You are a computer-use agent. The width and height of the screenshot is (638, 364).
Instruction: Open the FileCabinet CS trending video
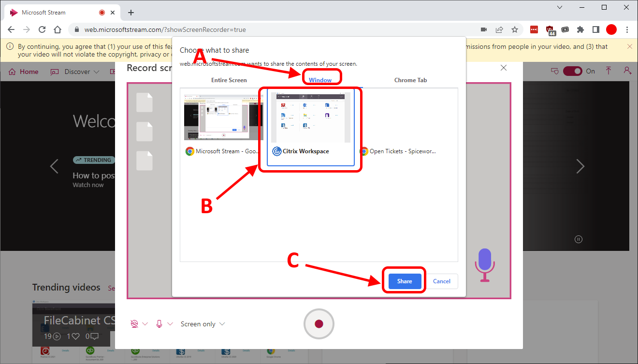pyautogui.click(x=73, y=324)
